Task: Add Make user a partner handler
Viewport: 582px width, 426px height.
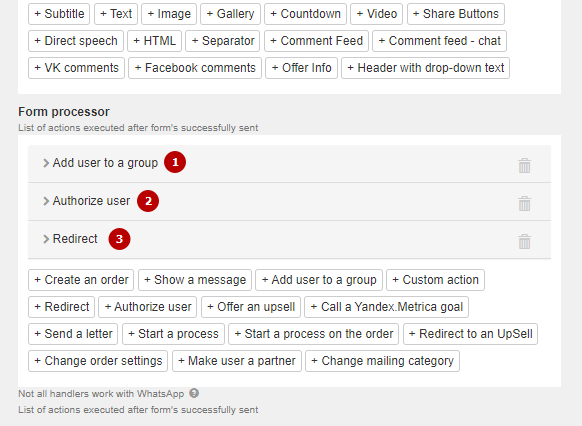Action: click(237, 361)
